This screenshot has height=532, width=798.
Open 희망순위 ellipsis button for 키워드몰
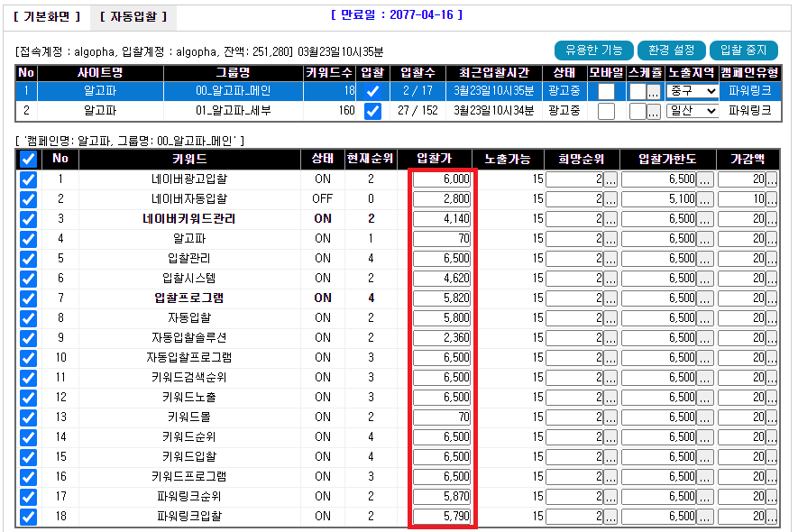610,417
